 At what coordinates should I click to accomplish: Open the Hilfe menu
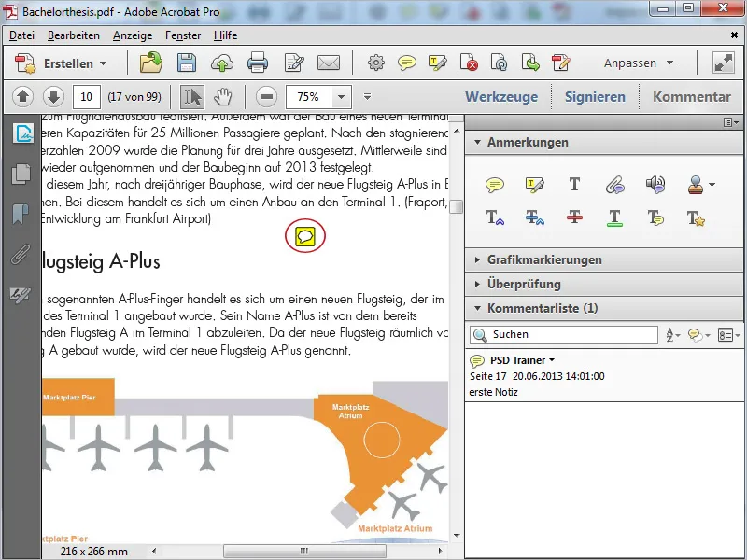[x=225, y=35]
